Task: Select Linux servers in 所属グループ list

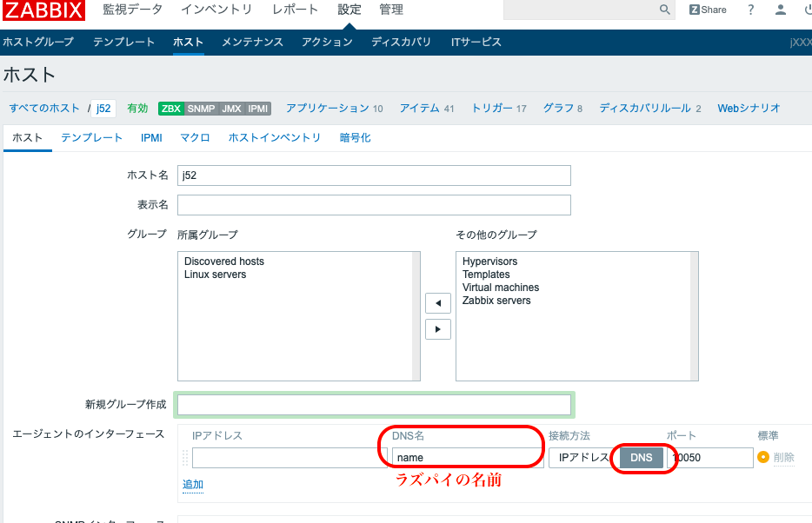Action: [215, 275]
